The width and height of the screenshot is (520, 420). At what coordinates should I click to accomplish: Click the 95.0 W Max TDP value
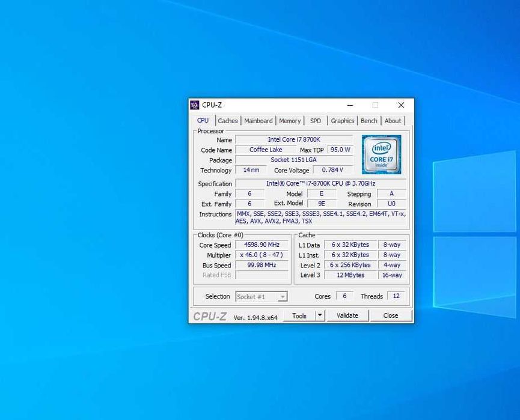click(340, 150)
